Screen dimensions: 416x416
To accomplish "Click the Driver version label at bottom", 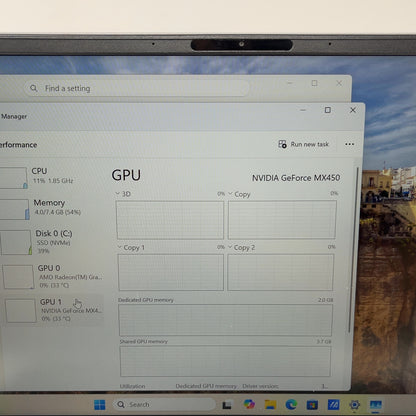I will [x=260, y=386].
